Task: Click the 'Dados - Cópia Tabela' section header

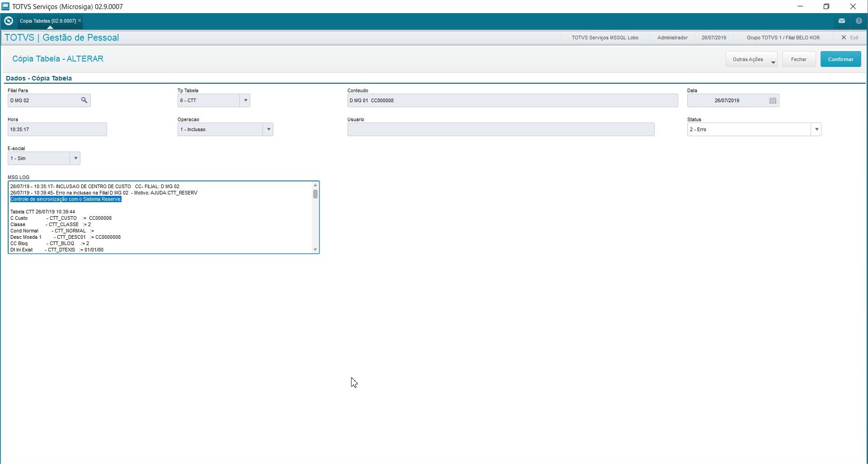Action: [x=39, y=78]
